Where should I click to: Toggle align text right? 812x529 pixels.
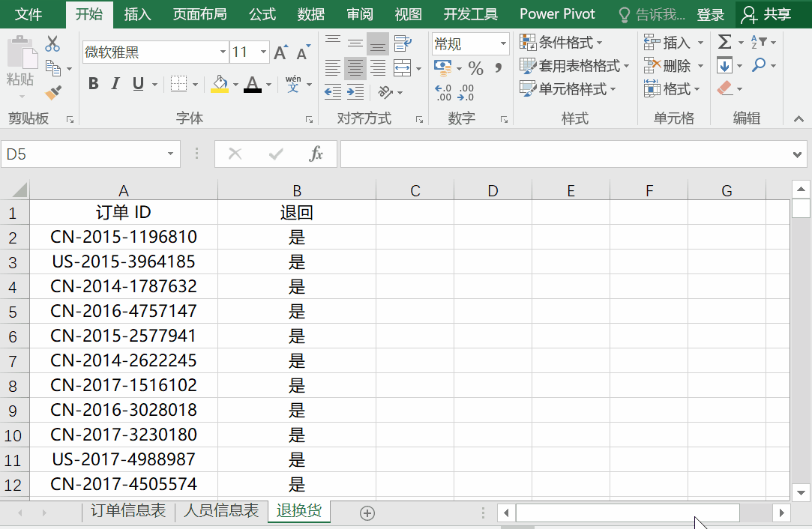click(378, 67)
